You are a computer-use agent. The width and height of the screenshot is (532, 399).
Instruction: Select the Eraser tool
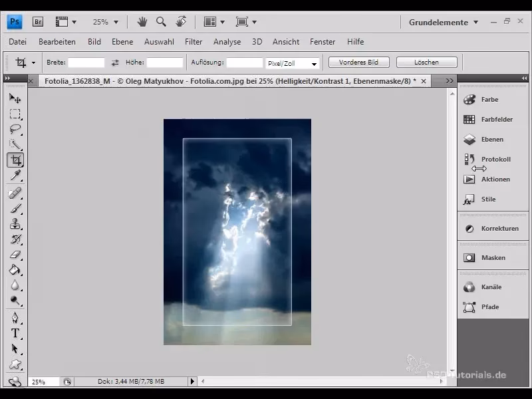15,255
